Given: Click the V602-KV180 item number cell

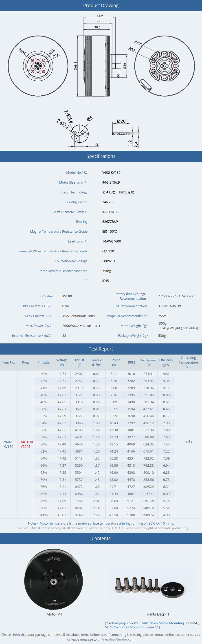Looking at the screenshot, I should click(9, 444).
